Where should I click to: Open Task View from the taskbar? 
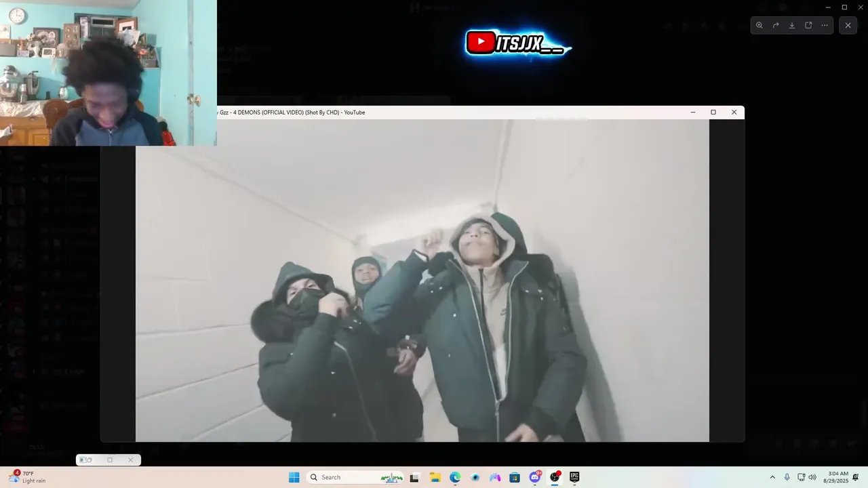pyautogui.click(x=414, y=477)
